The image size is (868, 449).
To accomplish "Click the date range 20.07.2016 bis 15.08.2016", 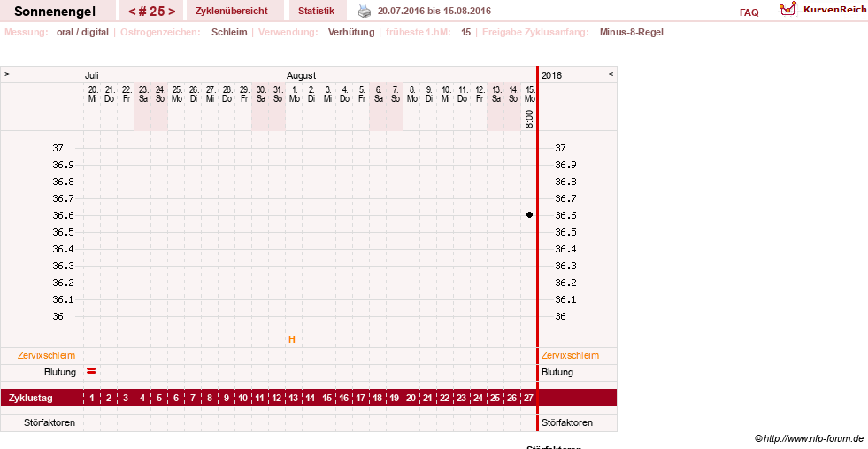I will pos(434,11).
